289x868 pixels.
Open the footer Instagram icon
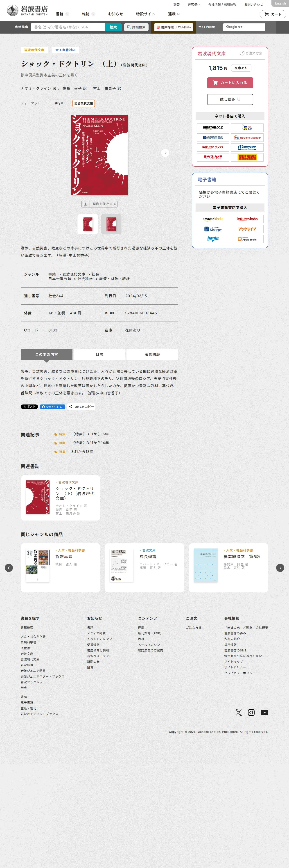tap(251, 712)
